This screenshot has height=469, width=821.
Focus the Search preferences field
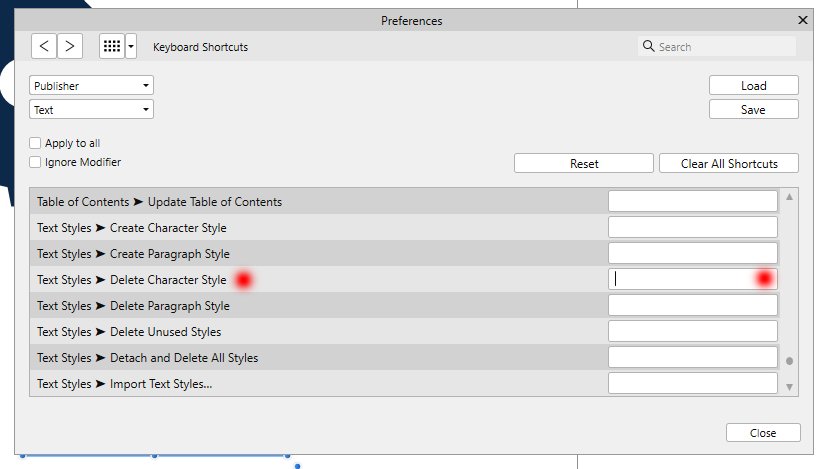point(717,47)
